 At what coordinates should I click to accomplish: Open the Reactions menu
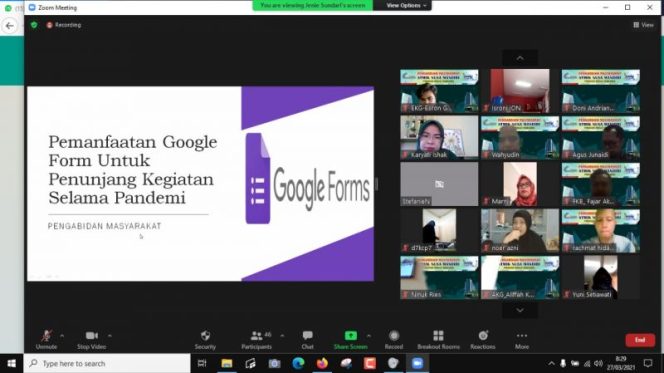coord(483,340)
